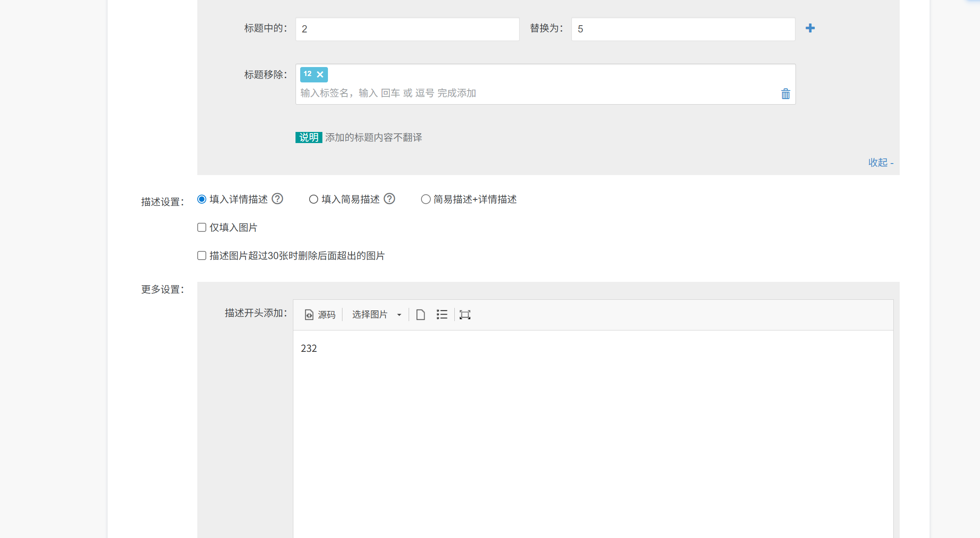Viewport: 980px width, 538px height.
Task: Click help icon next to 填入详情描述
Action: [x=278, y=199]
